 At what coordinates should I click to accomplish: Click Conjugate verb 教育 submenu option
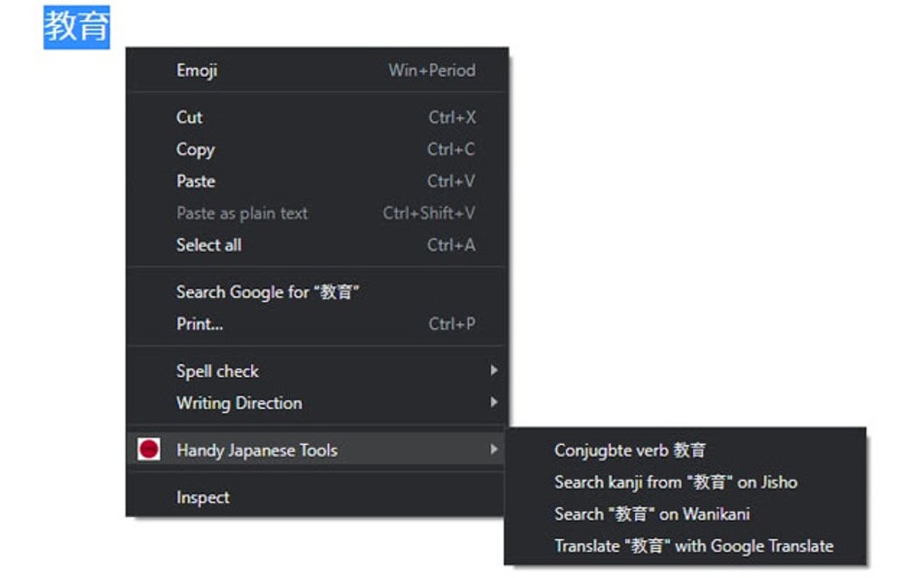pos(630,450)
